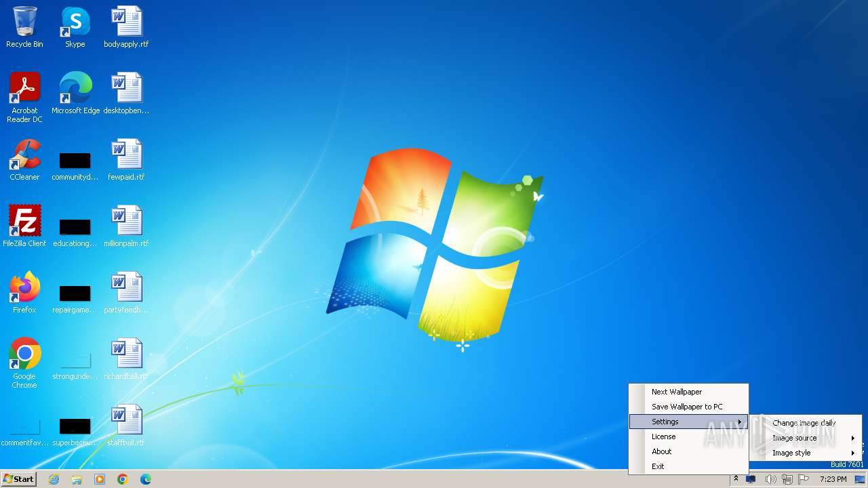Expand the Image source submenu
Screen dimensions: 868x488
pyautogui.click(x=805, y=438)
